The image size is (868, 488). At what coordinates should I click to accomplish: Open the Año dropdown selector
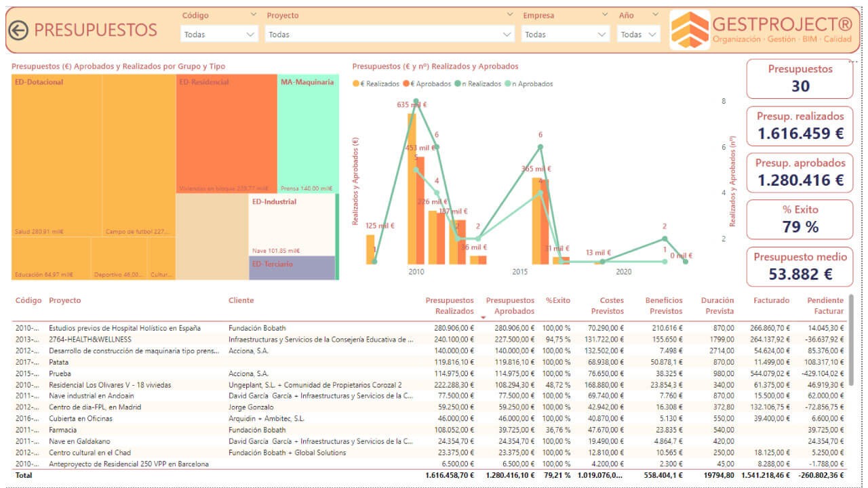pos(638,34)
